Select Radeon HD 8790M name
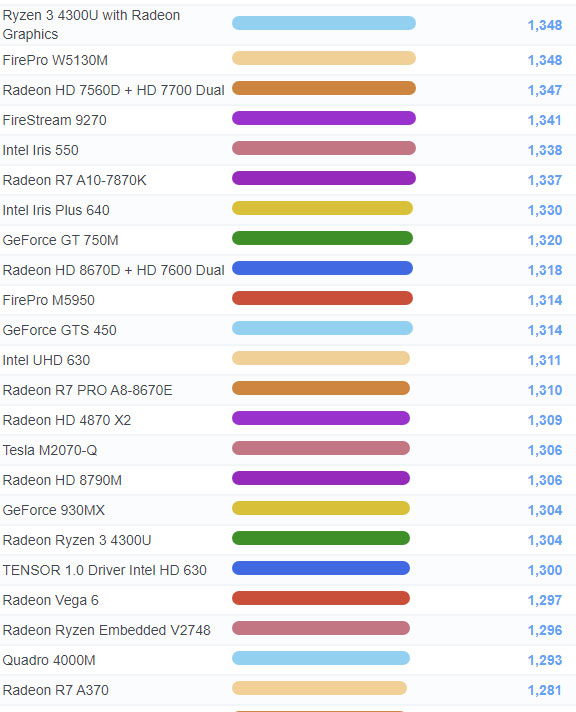The image size is (576, 712). (62, 480)
